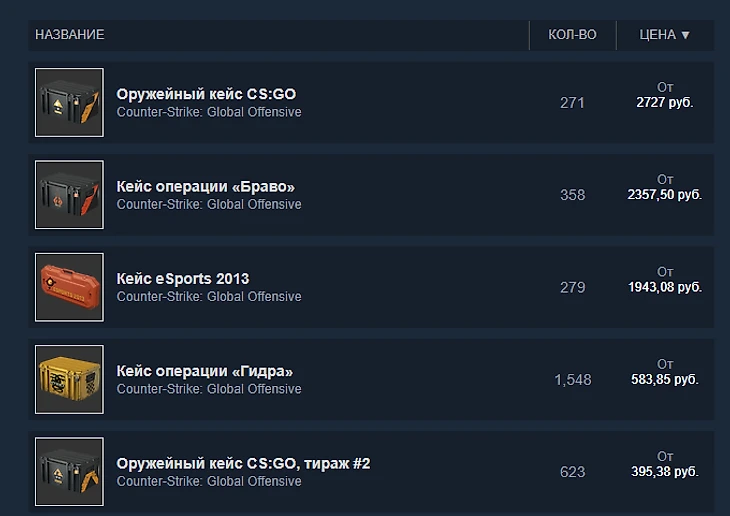
Task: Open «Оружейный кейс CS:GO, тираж #2» listing
Action: click(243, 463)
